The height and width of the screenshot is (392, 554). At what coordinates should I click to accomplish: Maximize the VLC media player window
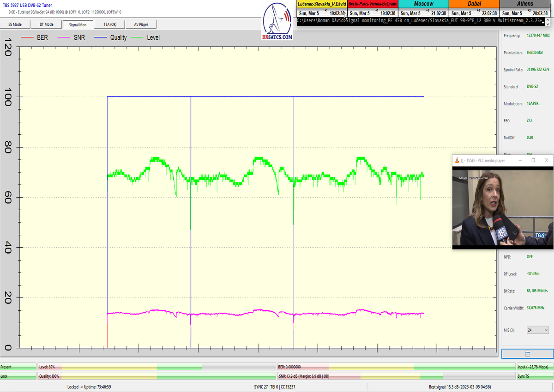click(x=533, y=160)
